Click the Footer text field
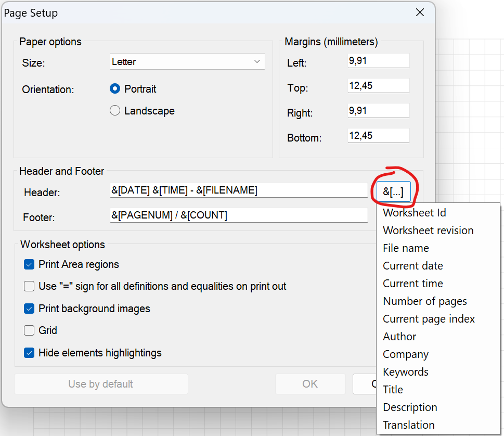Image resolution: width=504 pixels, height=436 pixels. (238, 215)
